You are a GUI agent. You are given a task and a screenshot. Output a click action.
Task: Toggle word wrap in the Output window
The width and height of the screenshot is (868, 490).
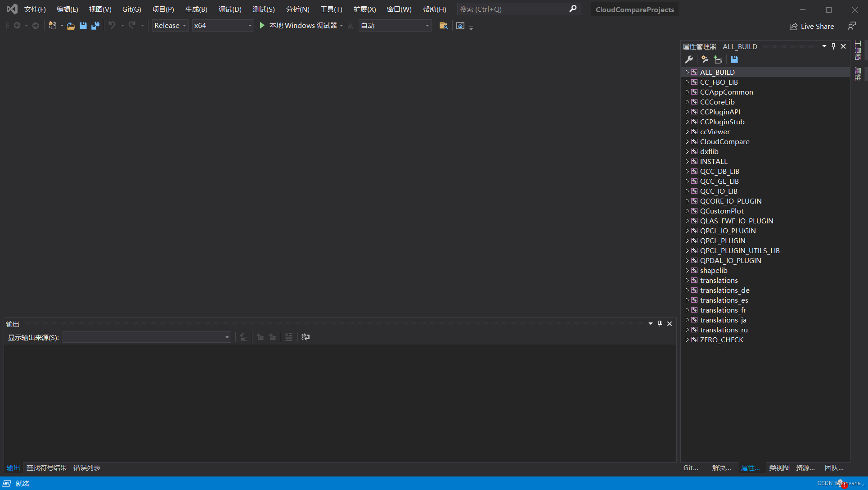click(306, 337)
